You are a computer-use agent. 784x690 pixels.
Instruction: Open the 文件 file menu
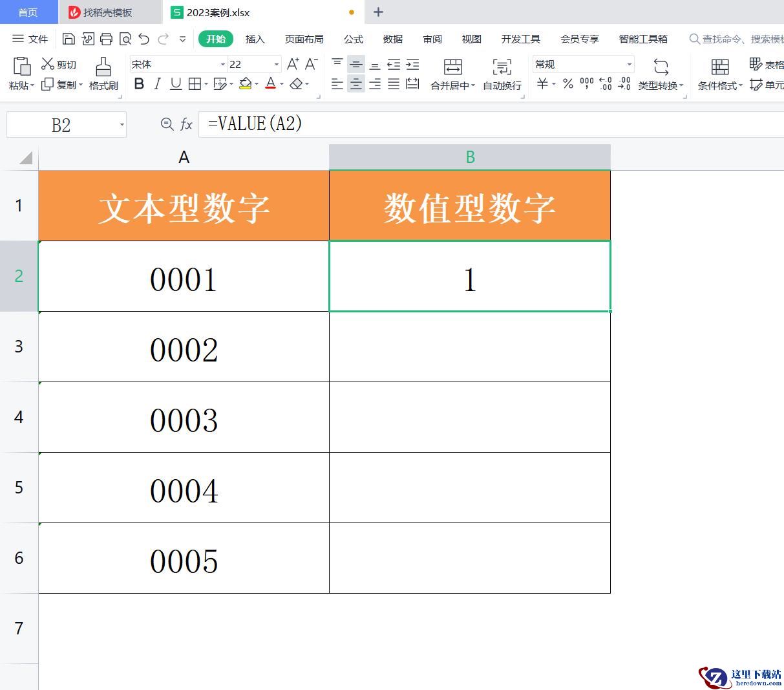(x=30, y=39)
